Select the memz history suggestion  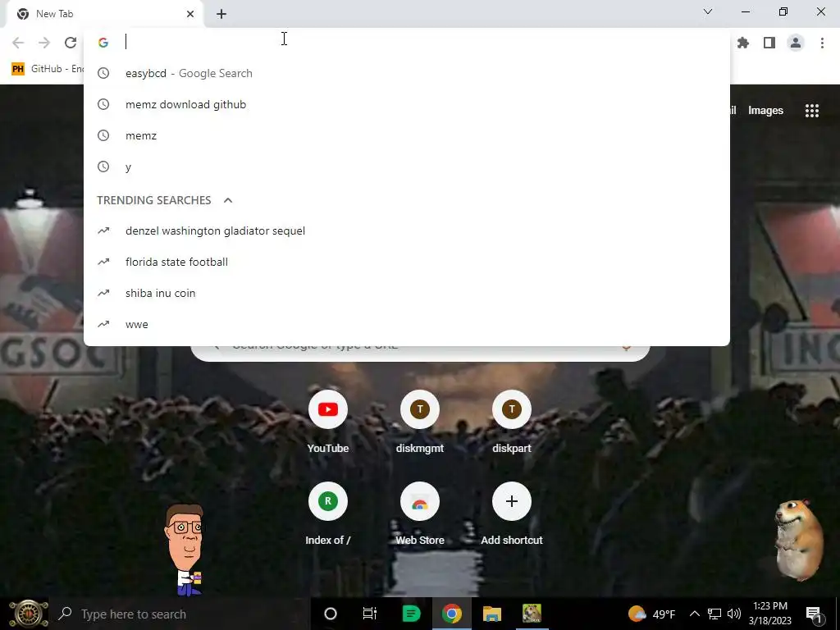pos(407,135)
